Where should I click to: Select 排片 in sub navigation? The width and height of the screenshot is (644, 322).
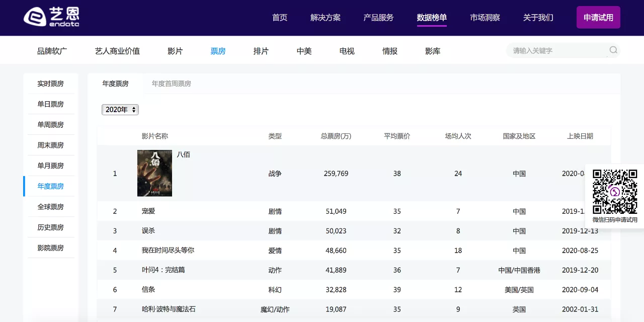(261, 51)
